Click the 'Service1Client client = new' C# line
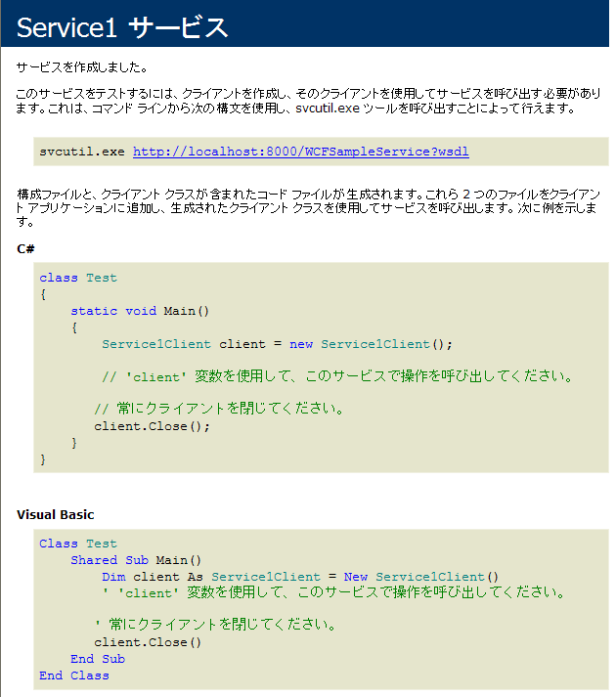Image resolution: width=616 pixels, height=697 pixels. (277, 344)
